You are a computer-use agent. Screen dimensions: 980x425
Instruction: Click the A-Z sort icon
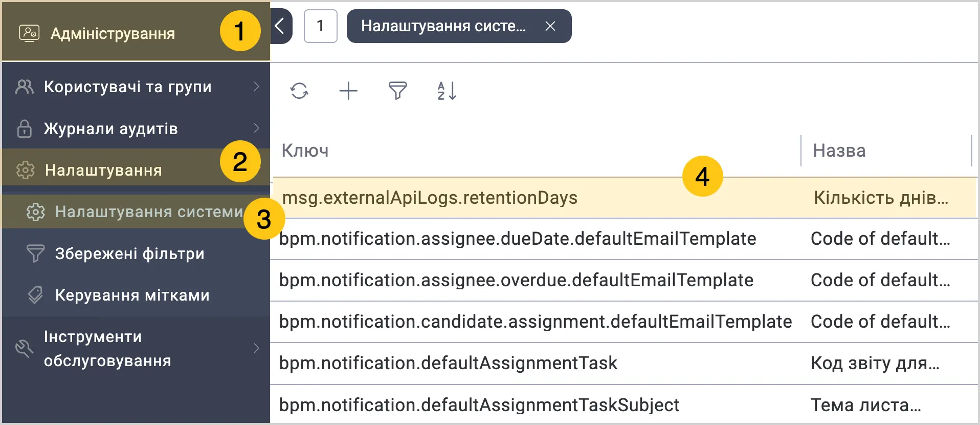[x=447, y=91]
